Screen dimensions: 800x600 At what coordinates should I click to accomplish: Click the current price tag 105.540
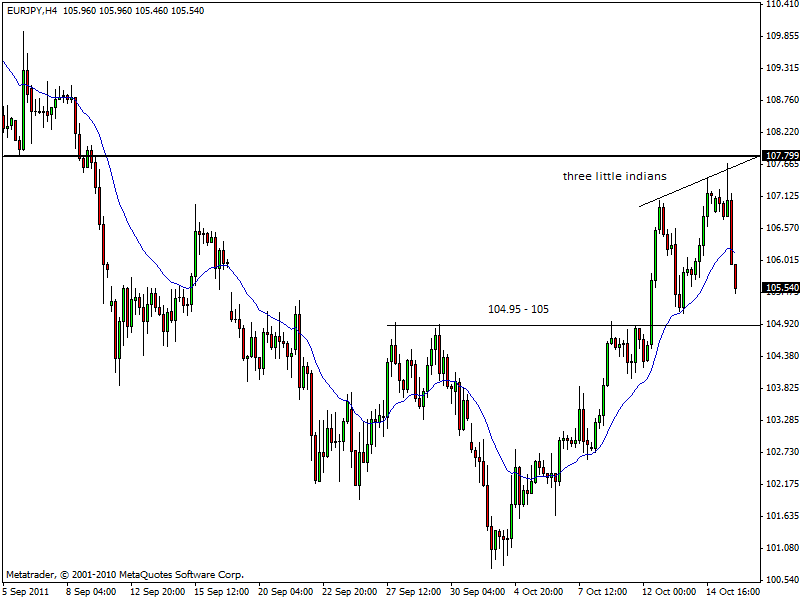[780, 288]
